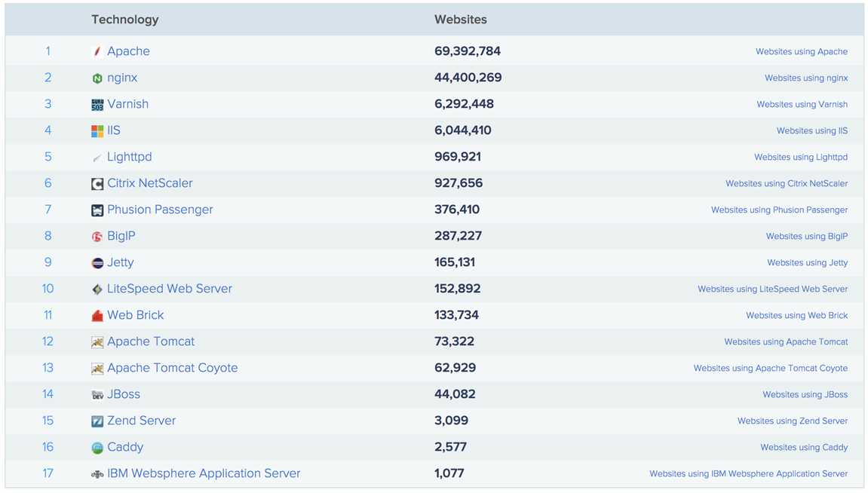Open the Phusion Passenger technology link
The width and height of the screenshot is (868, 493).
160,210
